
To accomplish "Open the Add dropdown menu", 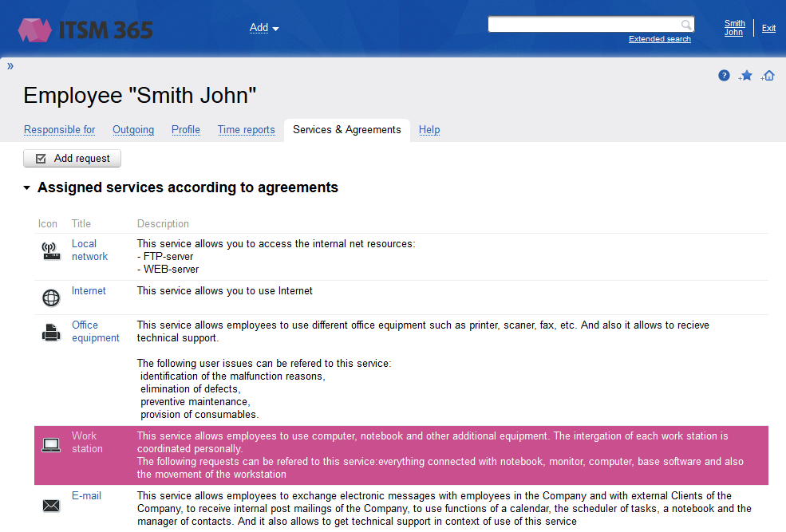I will (x=264, y=28).
